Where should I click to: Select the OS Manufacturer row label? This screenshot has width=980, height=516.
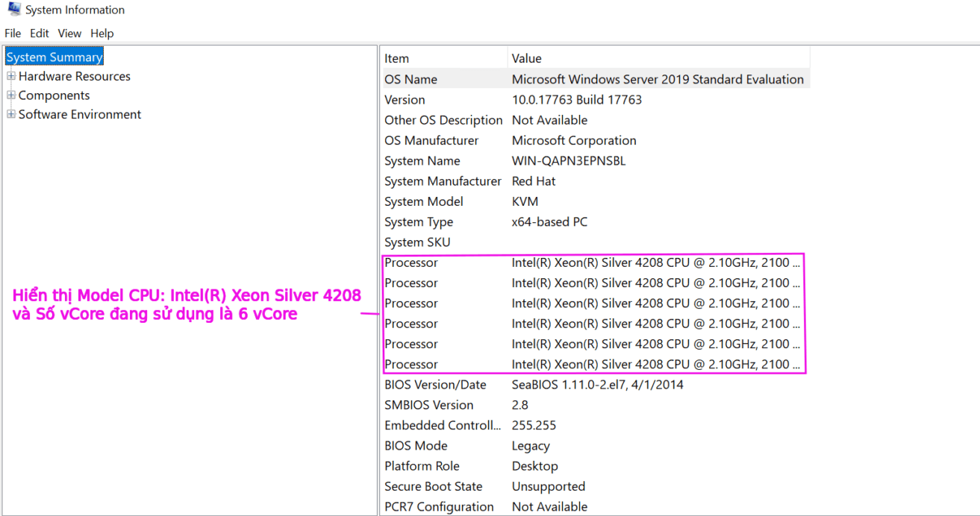tap(432, 140)
